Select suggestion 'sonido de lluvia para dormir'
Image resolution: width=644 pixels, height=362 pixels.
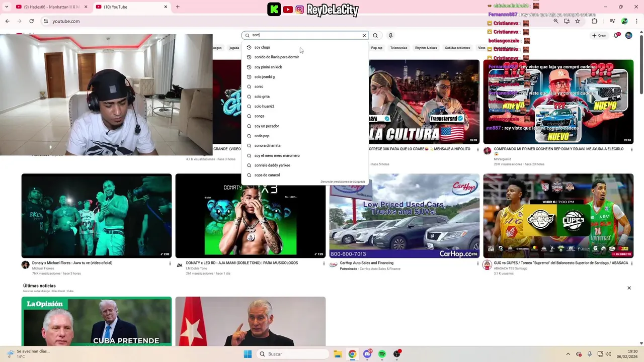[x=305, y=57]
